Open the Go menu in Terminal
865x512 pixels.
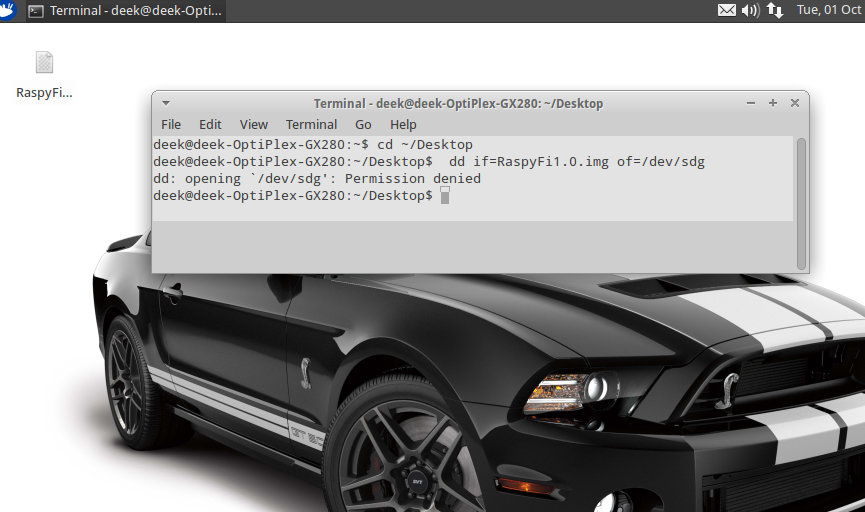[363, 125]
